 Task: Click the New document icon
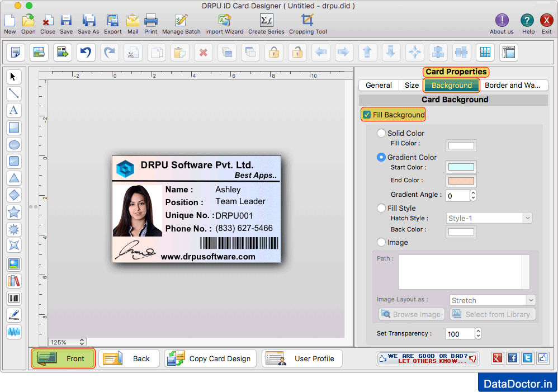[10, 20]
